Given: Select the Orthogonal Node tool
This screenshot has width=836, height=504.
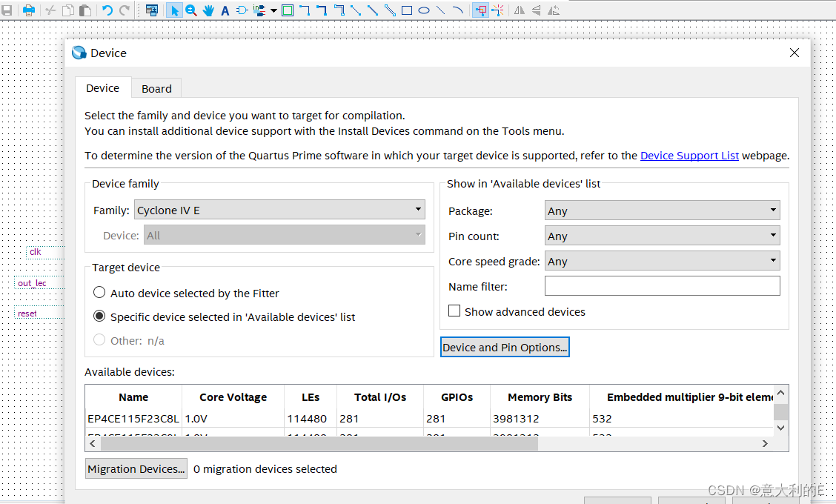Looking at the screenshot, I should click(305, 10).
